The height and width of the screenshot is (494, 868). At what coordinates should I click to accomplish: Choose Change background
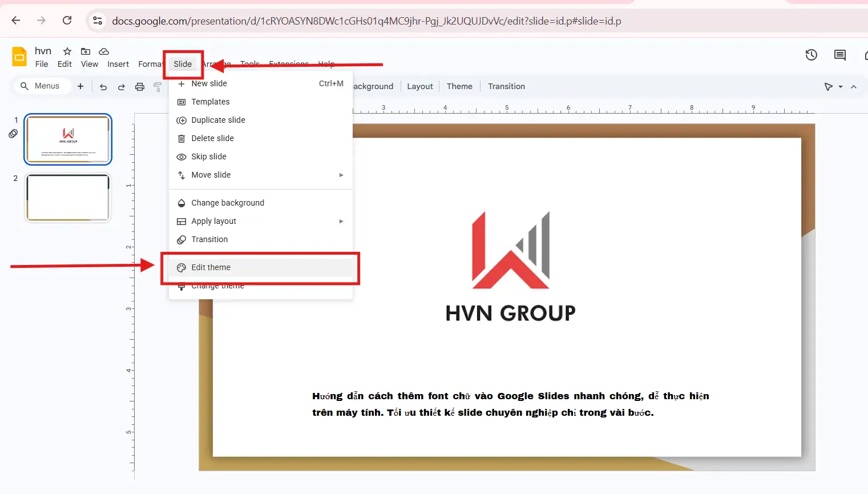coord(261,203)
